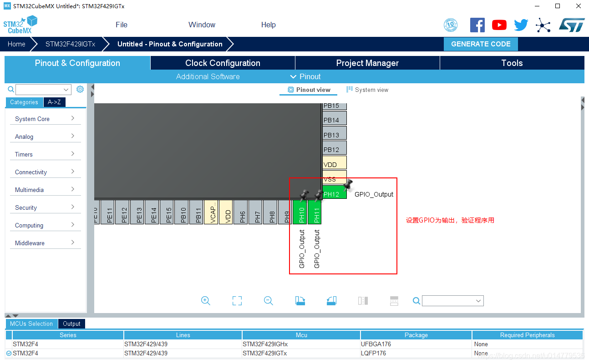
Task: Switch to MCUs Selection tab
Action: coord(31,324)
